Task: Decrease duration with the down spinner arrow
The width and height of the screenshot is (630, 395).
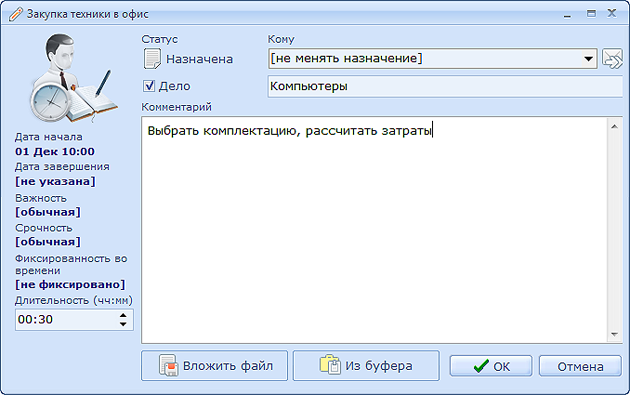Action: click(123, 324)
